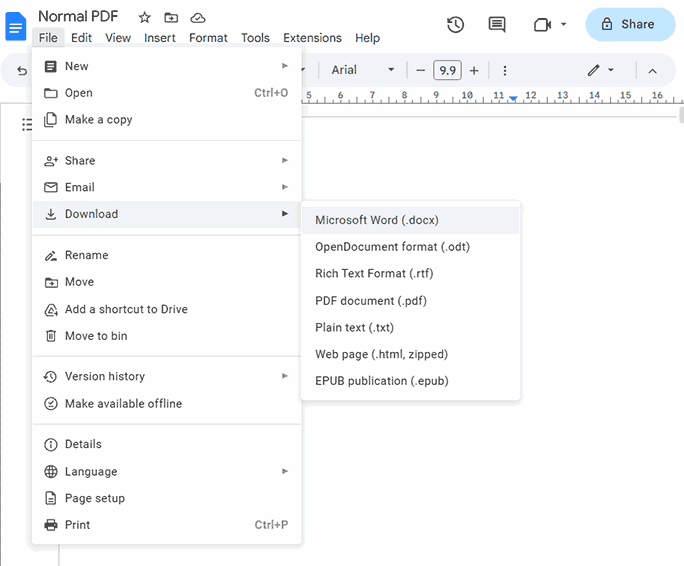Open the document outline icon
Screen dimensions: 684x566
coord(27,124)
